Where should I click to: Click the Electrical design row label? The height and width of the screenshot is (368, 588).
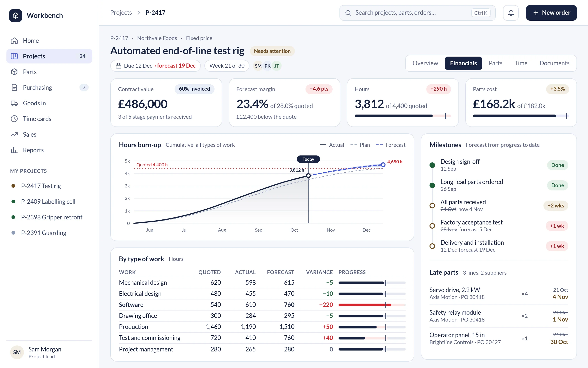[140, 294]
